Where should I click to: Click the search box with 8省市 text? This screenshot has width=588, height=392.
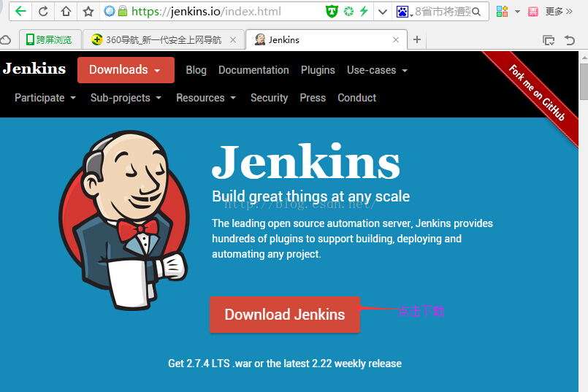point(443,12)
